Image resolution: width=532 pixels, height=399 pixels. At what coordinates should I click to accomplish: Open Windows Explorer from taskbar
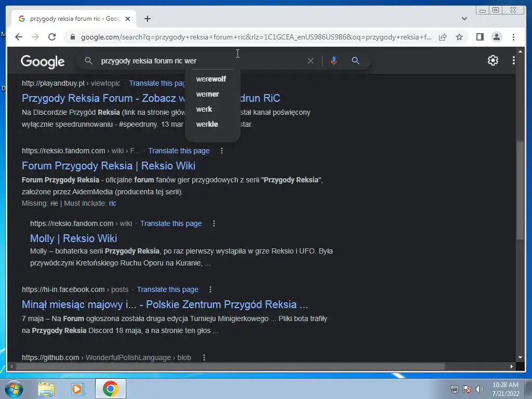pyautogui.click(x=46, y=389)
